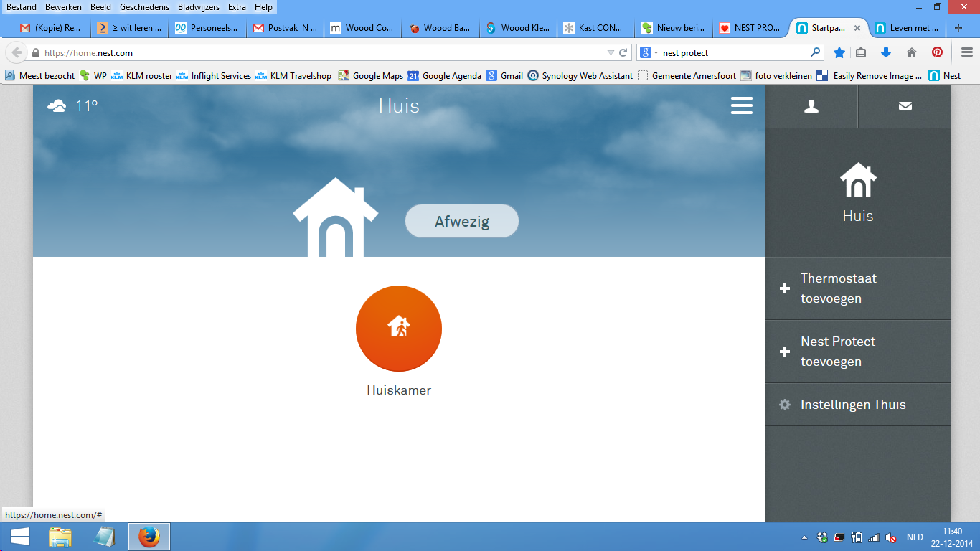Go to the Firefox home page icon
Screen dimensions: 980x551
click(912, 52)
